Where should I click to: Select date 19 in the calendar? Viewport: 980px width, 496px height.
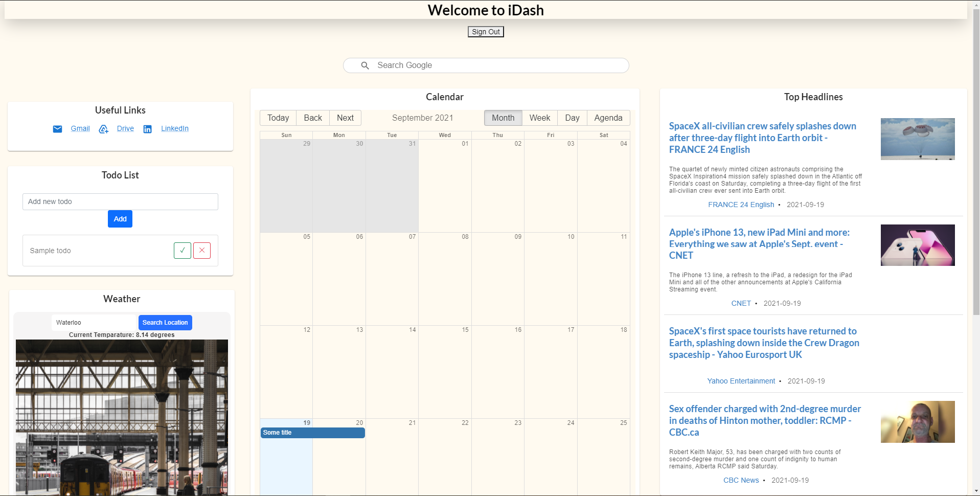coord(307,423)
